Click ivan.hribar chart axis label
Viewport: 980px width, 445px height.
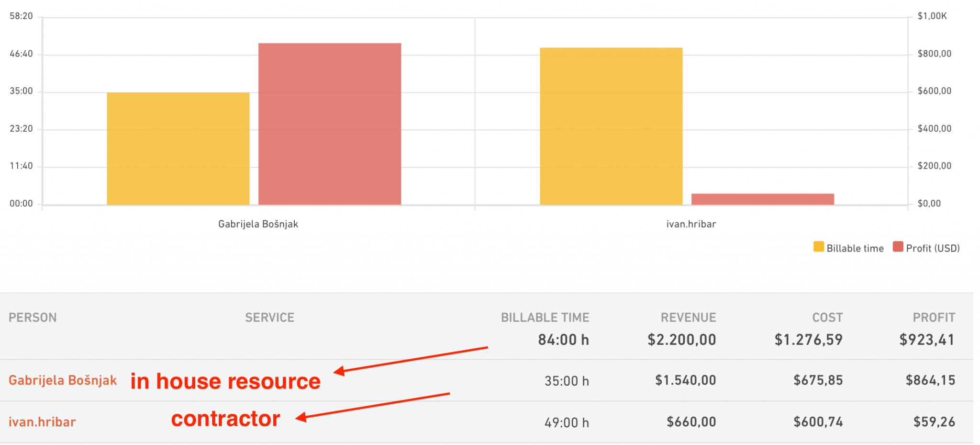click(691, 224)
